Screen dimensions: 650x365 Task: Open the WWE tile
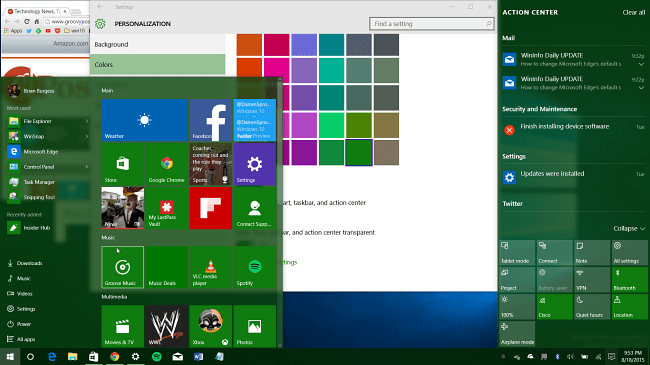point(167,326)
